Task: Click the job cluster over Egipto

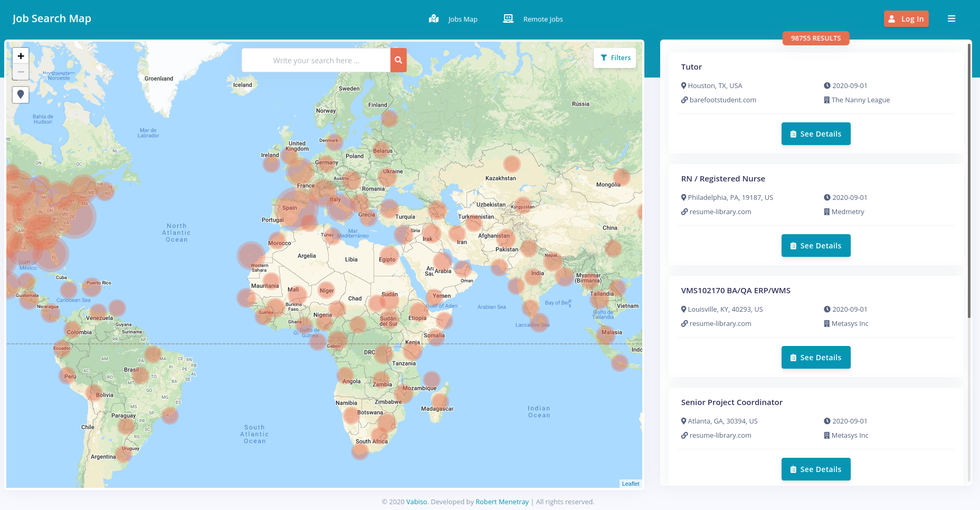Action: (389, 255)
